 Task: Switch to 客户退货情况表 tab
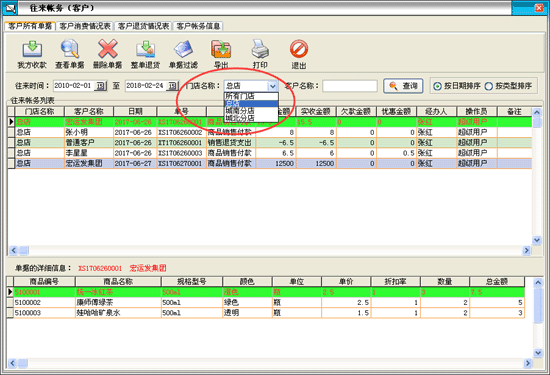tap(143, 26)
